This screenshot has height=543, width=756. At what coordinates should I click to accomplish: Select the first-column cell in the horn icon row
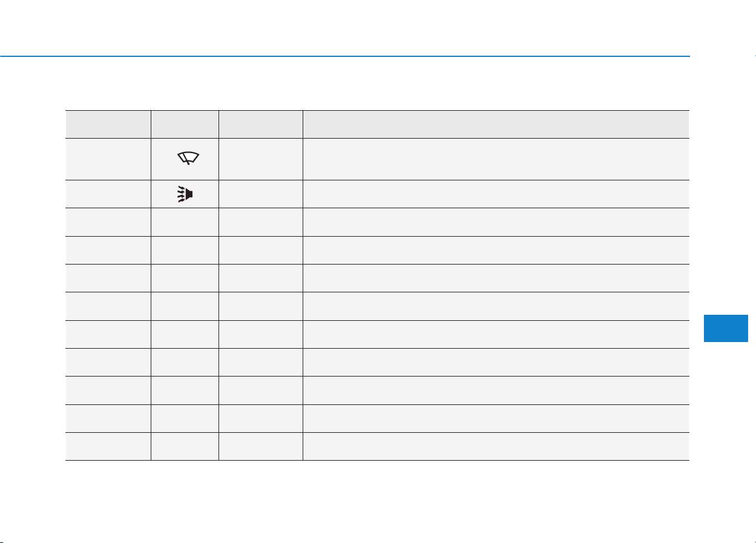[108, 194]
